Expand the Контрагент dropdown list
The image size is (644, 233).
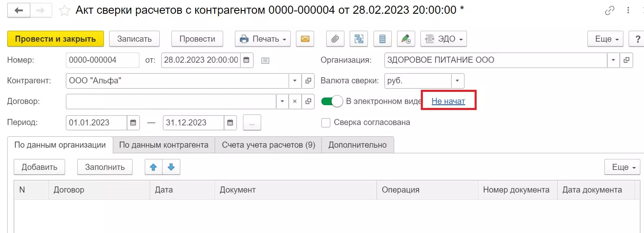pyautogui.click(x=295, y=81)
